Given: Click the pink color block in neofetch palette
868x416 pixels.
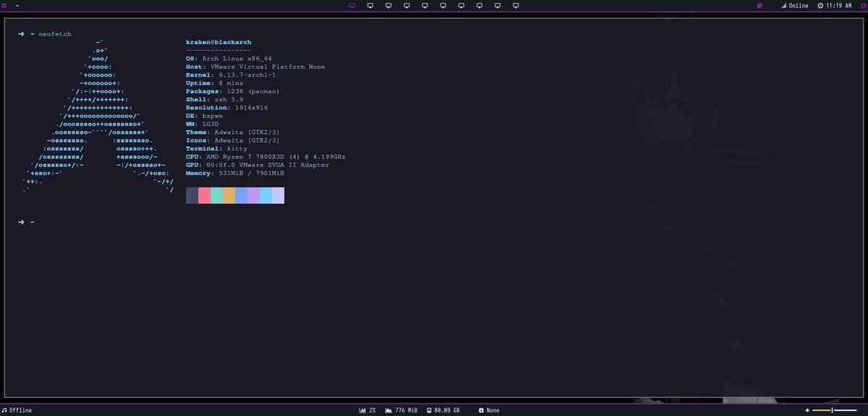Looking at the screenshot, I should pos(204,195).
